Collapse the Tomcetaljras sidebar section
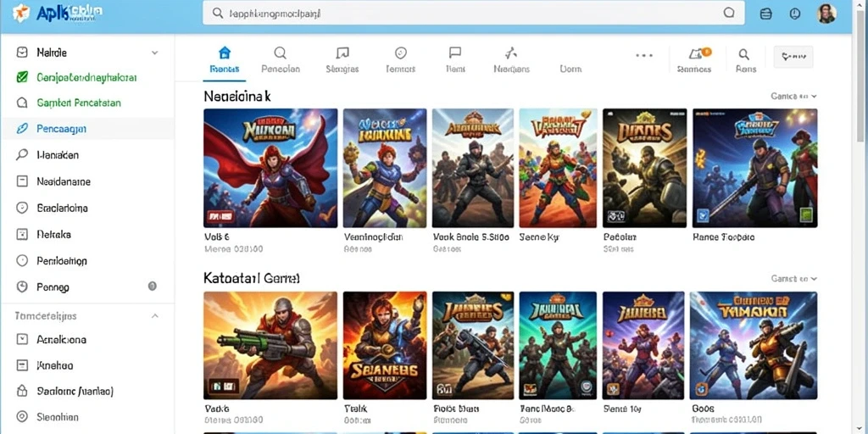 [x=155, y=316]
